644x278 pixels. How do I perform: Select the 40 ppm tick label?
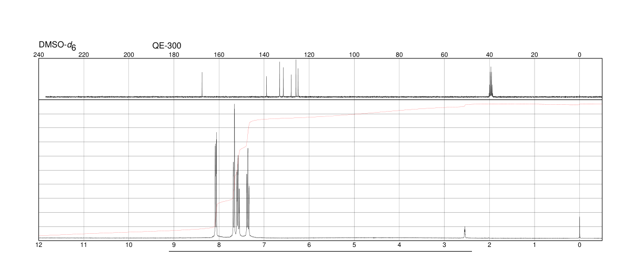pyautogui.click(x=489, y=55)
